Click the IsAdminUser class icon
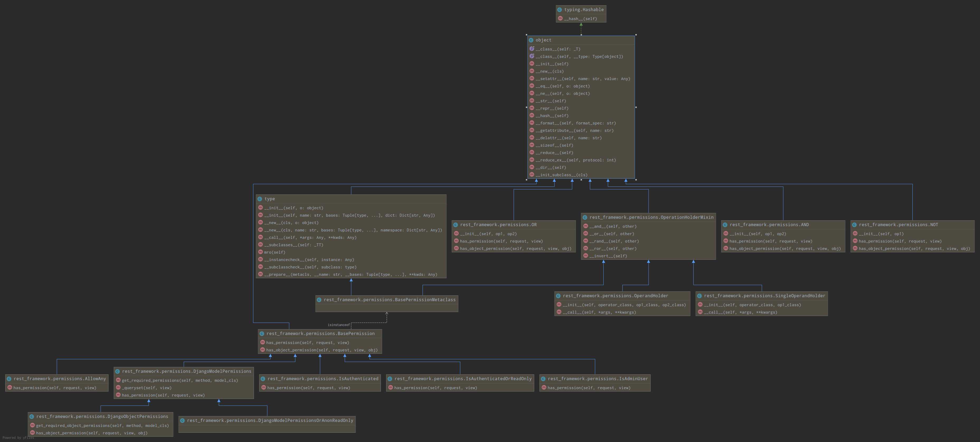 [543, 379]
